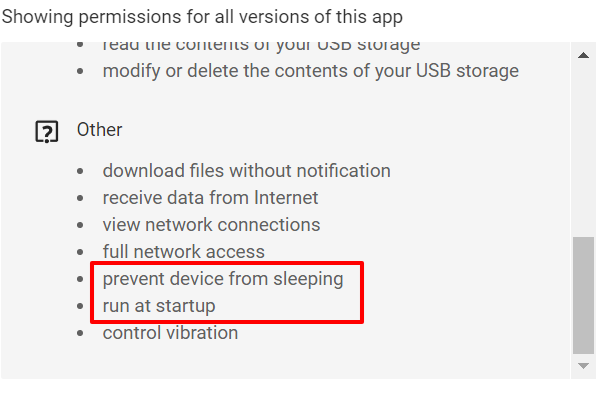Choose the 'full network access' item
The image size is (612, 409).
coord(183,252)
